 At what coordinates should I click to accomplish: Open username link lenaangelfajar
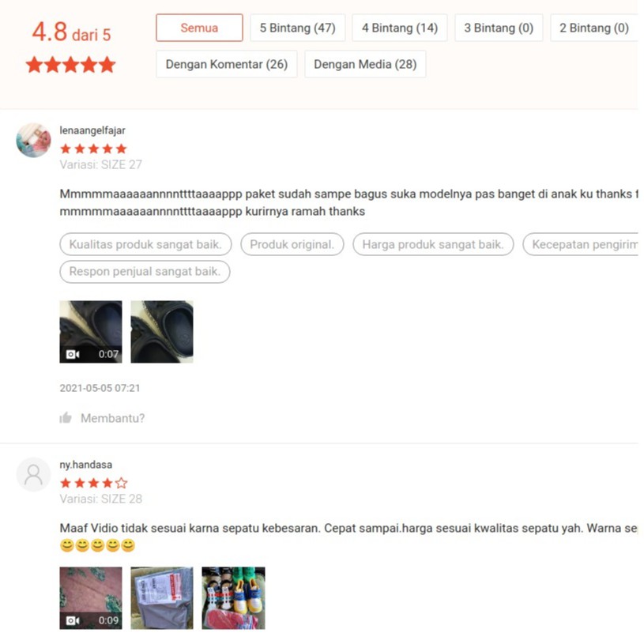coord(92,130)
